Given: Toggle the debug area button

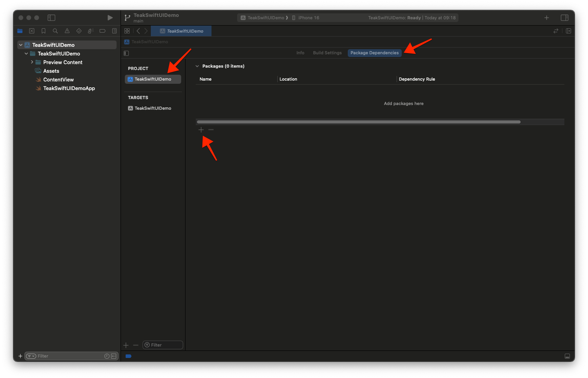Looking at the screenshot, I should click(567, 356).
